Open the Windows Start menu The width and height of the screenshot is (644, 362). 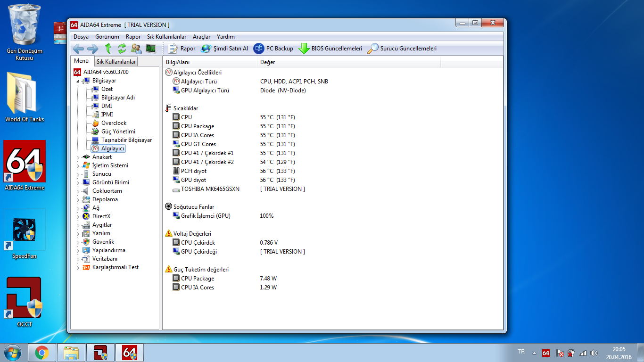pos(13,353)
